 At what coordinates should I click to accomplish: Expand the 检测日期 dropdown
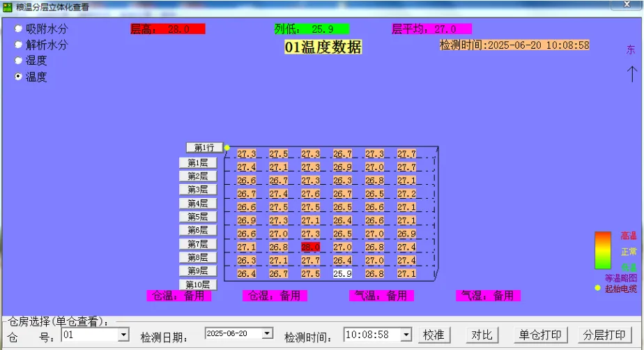coord(267,333)
